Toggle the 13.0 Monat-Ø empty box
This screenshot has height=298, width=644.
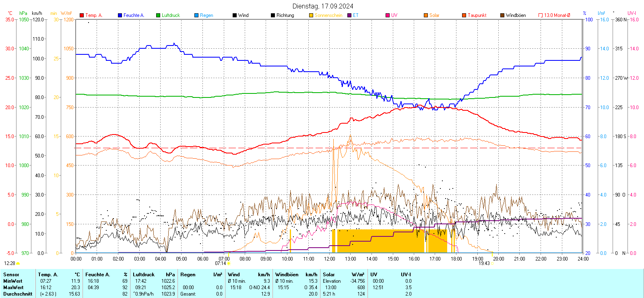541,15
